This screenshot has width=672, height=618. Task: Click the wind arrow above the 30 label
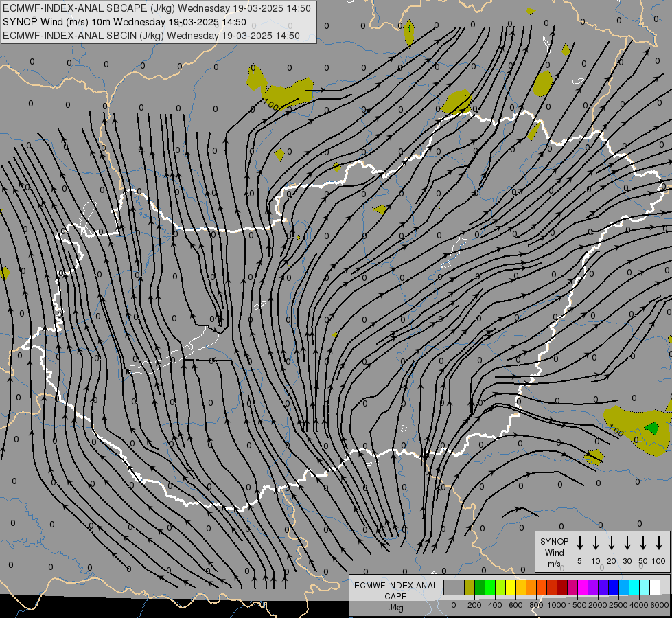tap(627, 543)
